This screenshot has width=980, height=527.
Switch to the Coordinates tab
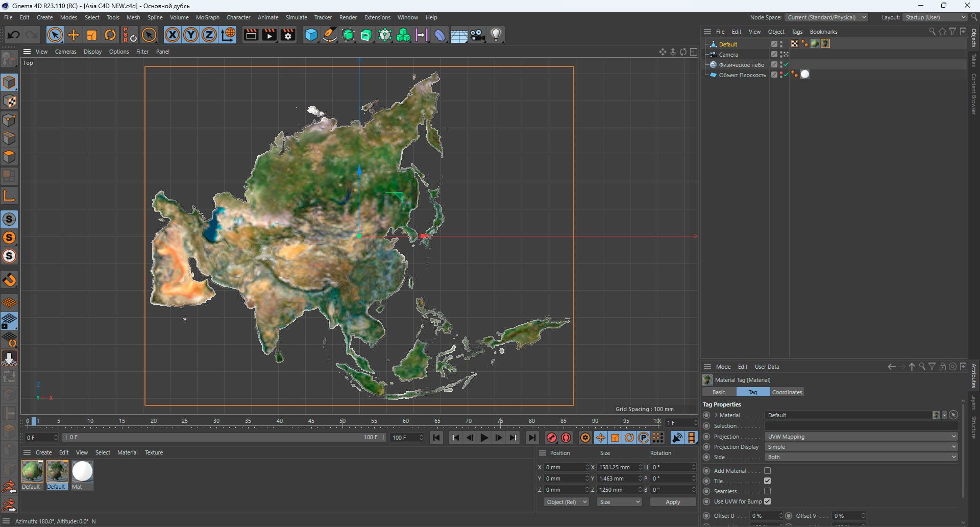[787, 392]
